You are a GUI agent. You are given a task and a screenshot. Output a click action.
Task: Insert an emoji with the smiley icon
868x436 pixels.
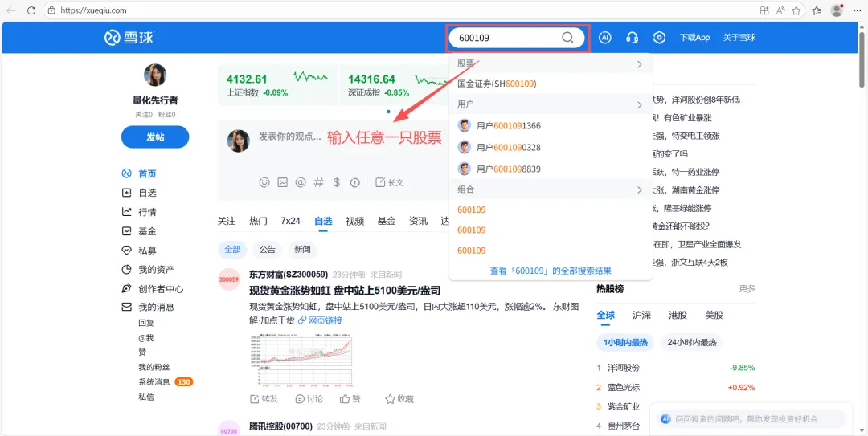click(264, 182)
